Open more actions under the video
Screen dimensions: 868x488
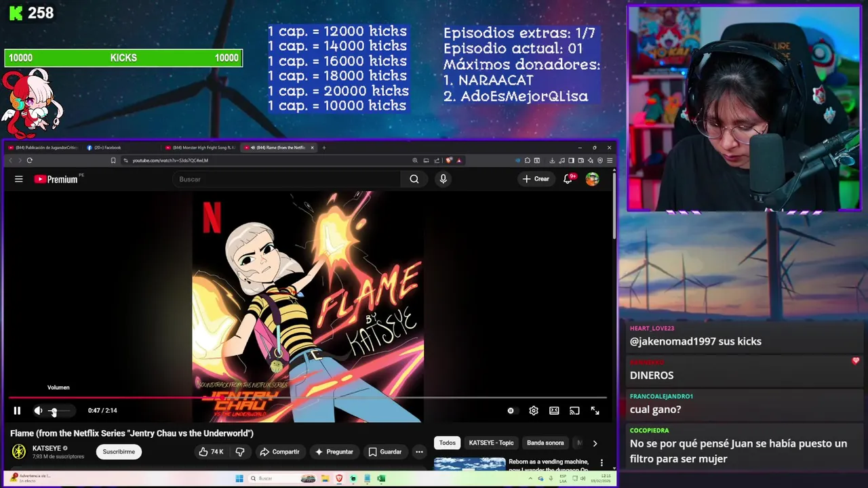coord(419,451)
